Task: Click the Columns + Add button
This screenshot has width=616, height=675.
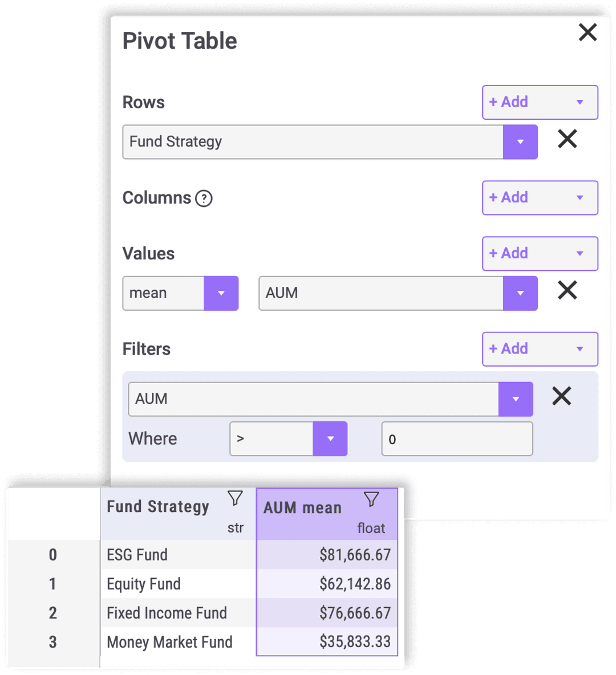Action: tap(508, 198)
